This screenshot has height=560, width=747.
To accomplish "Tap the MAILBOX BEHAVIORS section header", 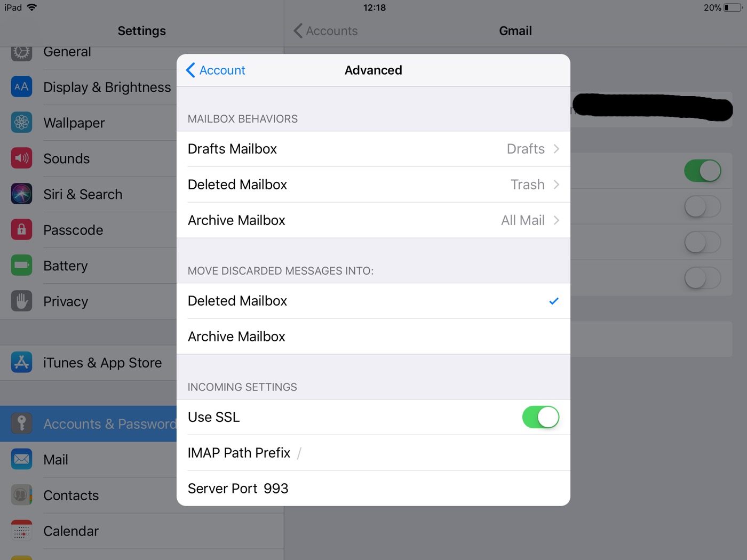I will 243,119.
